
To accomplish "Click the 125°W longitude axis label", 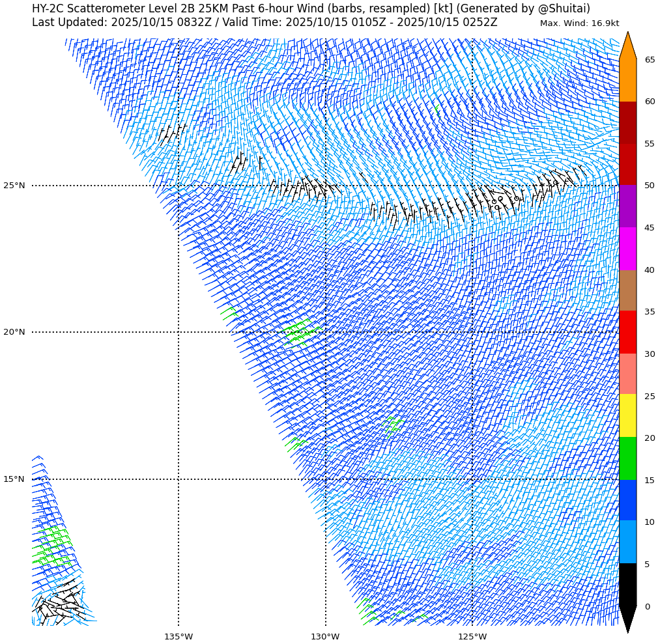I will (472, 637).
